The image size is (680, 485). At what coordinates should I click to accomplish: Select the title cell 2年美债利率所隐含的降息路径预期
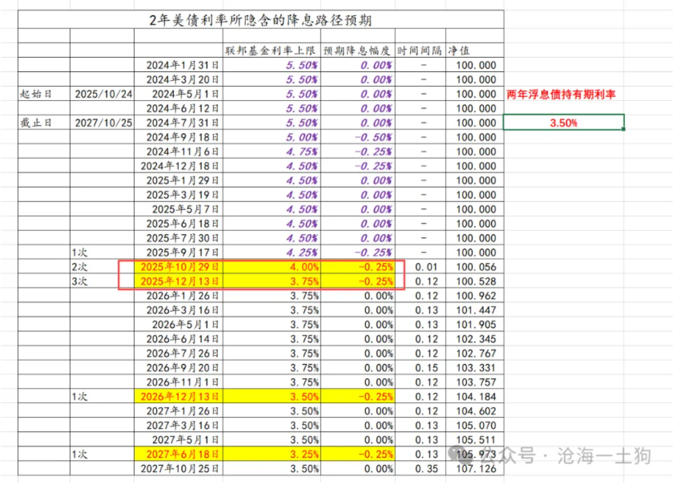point(261,20)
